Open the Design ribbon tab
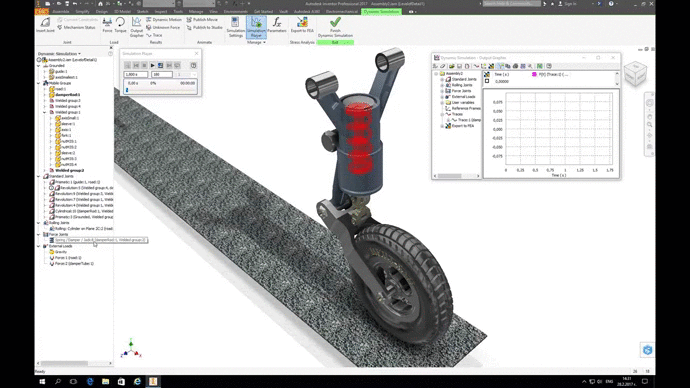Image resolution: width=690 pixels, height=388 pixels. coord(101,11)
